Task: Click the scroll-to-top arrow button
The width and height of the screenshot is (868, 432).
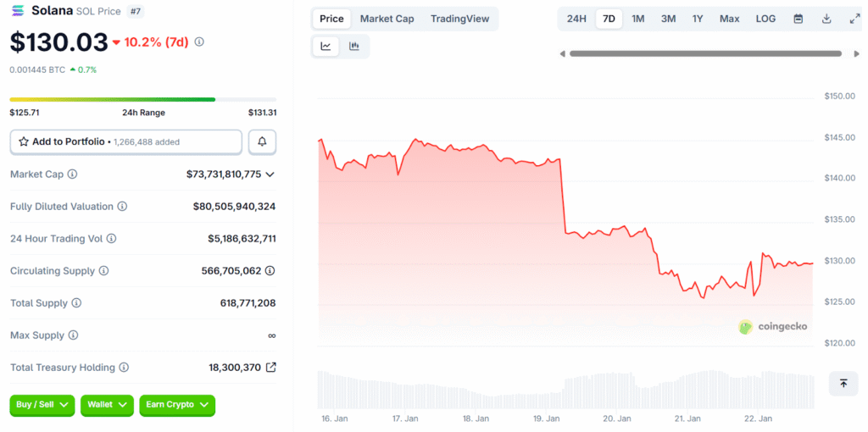Action: (843, 384)
